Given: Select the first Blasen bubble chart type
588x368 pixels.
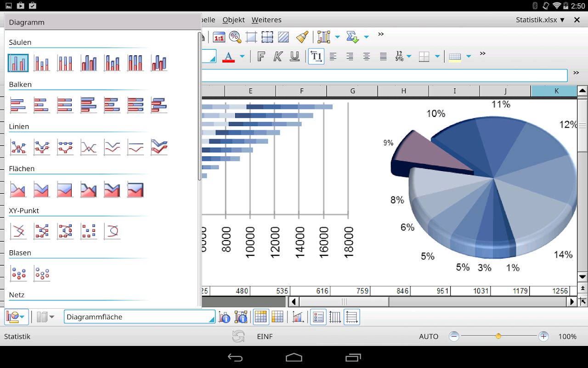Looking at the screenshot, I should click(x=18, y=273).
